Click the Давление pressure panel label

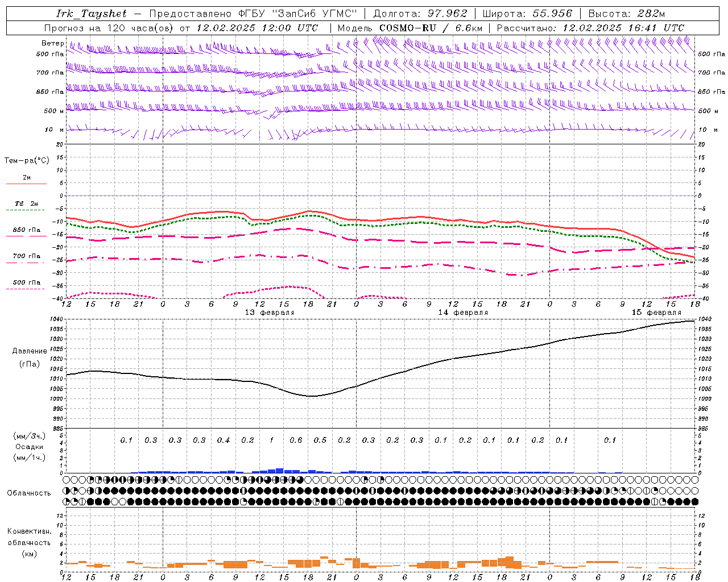[30, 351]
